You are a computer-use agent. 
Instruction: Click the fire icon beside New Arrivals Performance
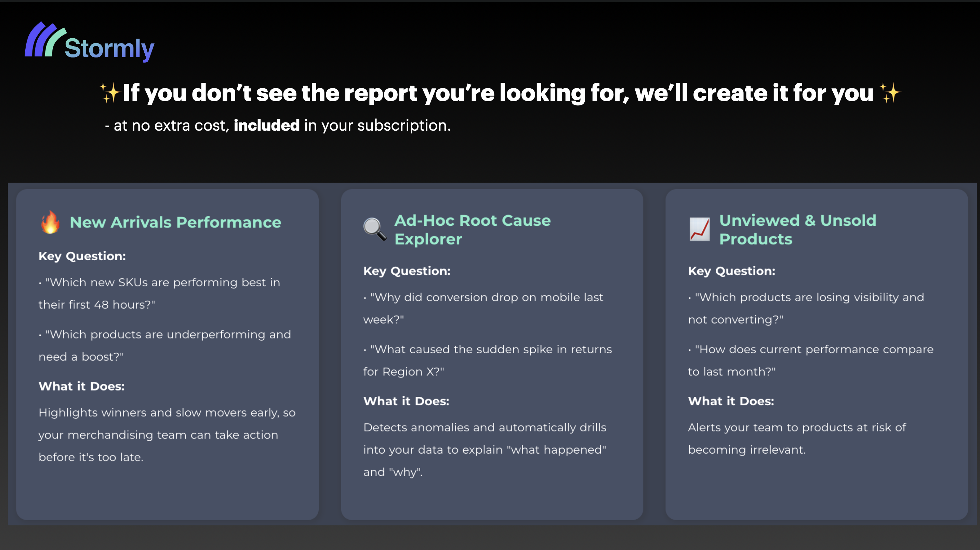click(50, 222)
